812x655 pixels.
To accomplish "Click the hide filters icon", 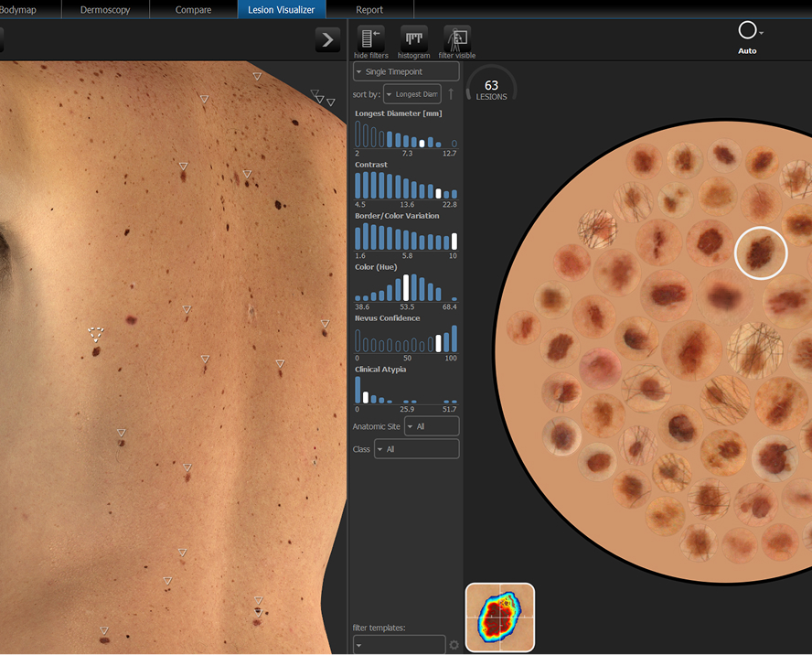I will (x=370, y=39).
